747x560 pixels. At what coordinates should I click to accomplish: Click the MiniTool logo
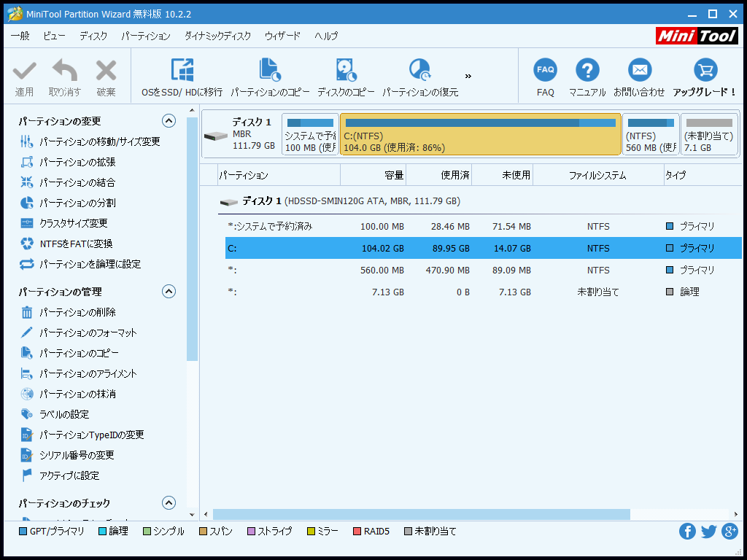click(697, 36)
